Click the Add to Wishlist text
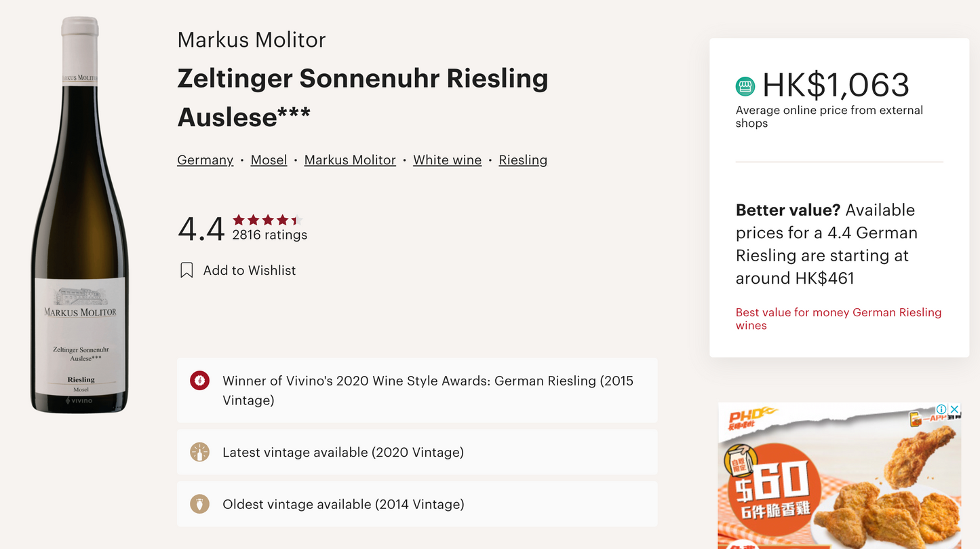 [x=250, y=270]
